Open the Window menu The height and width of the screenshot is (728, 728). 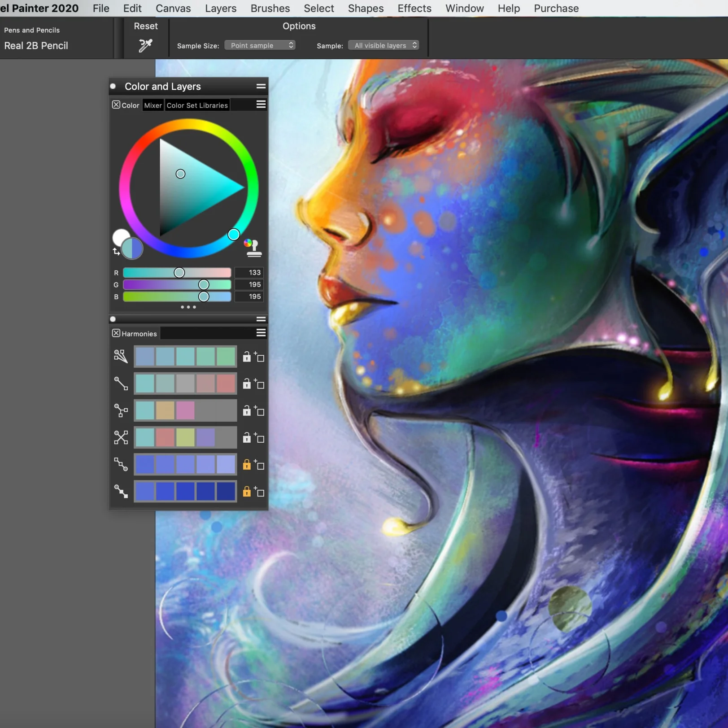coord(465,8)
